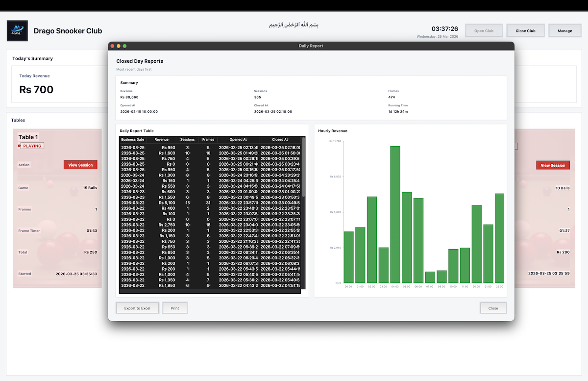Click the 02:00 bar in Hourly Revenue chart

click(372, 240)
